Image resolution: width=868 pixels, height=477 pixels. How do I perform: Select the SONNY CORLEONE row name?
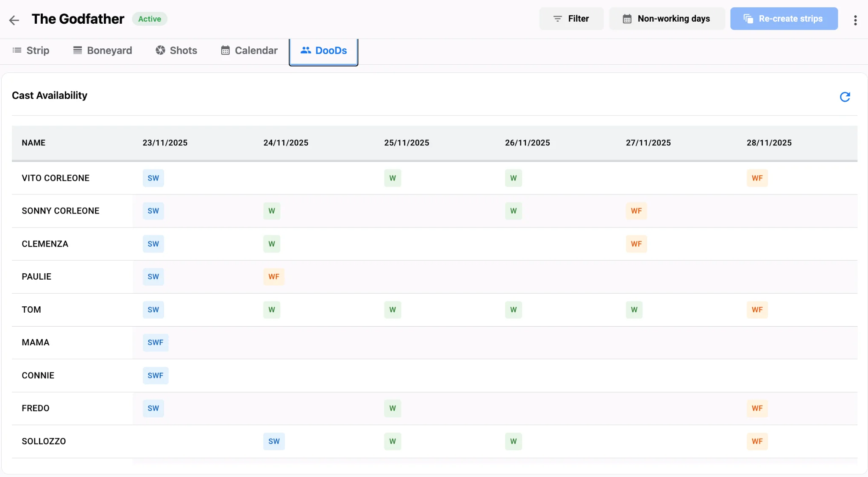[x=61, y=211]
